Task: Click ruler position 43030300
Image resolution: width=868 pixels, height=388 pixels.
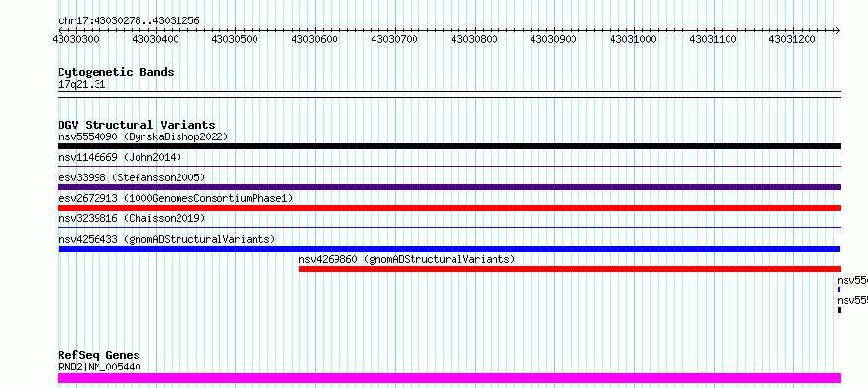Action: tap(76, 39)
